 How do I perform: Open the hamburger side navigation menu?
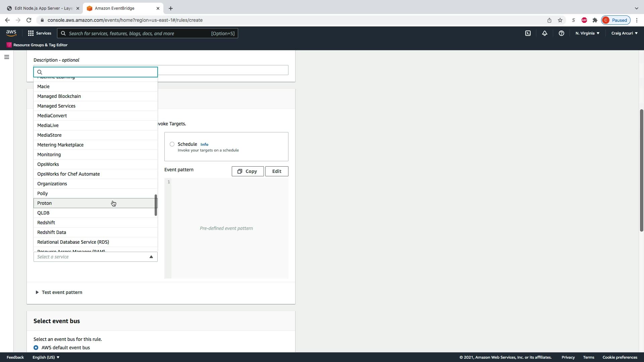click(x=6, y=57)
